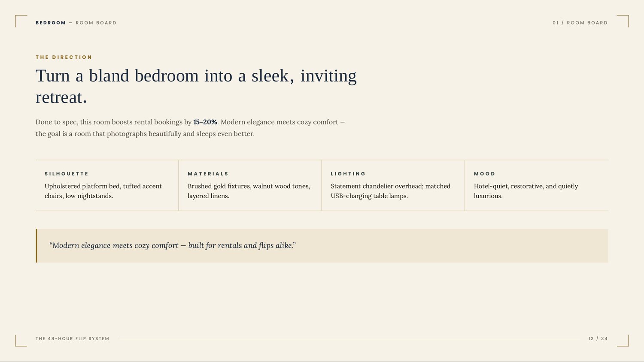Click the MOOD column heading
644x362 pixels.
[x=485, y=174]
